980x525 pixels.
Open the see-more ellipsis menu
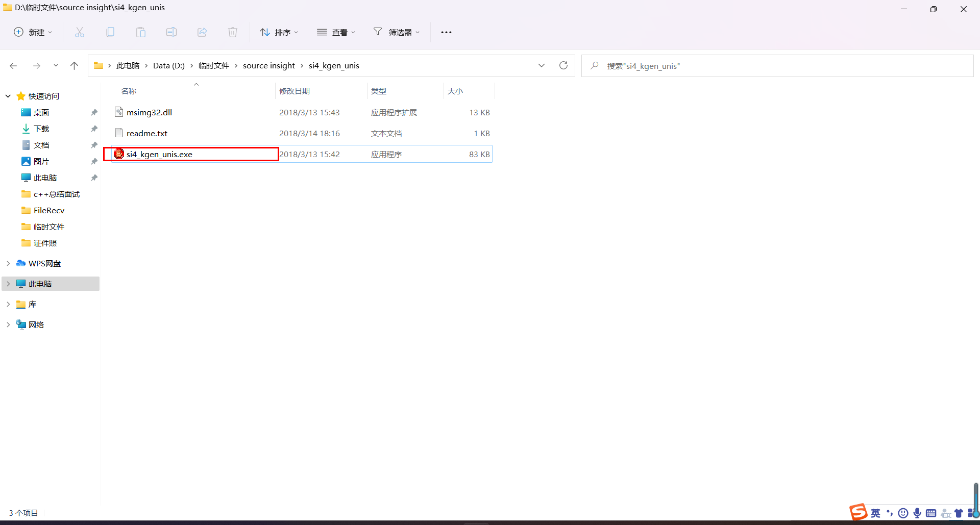(446, 32)
